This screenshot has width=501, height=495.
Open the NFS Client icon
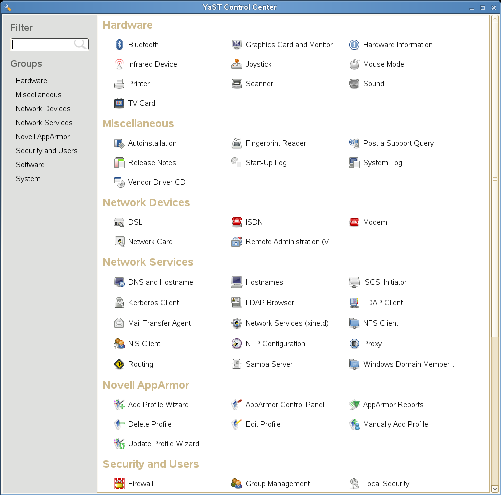354,323
